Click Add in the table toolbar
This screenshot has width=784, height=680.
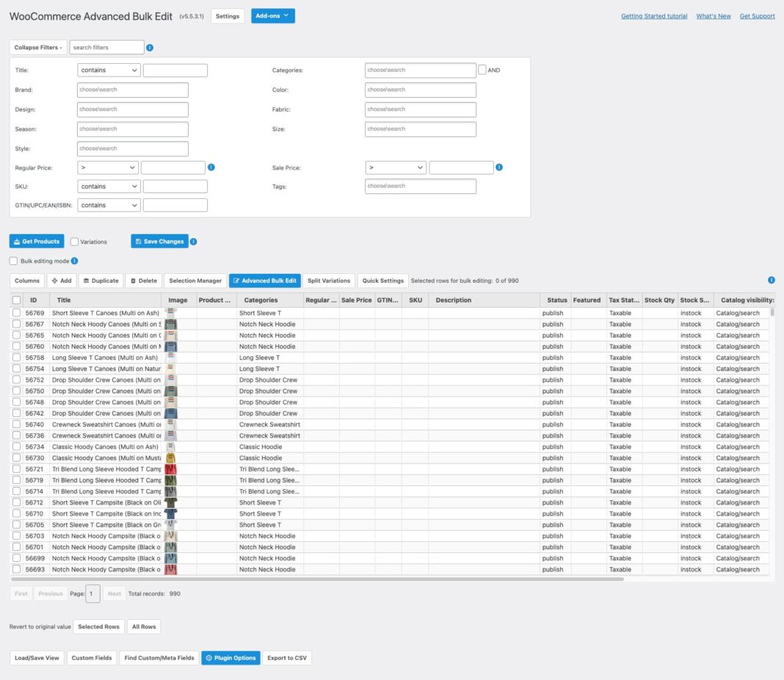62,281
